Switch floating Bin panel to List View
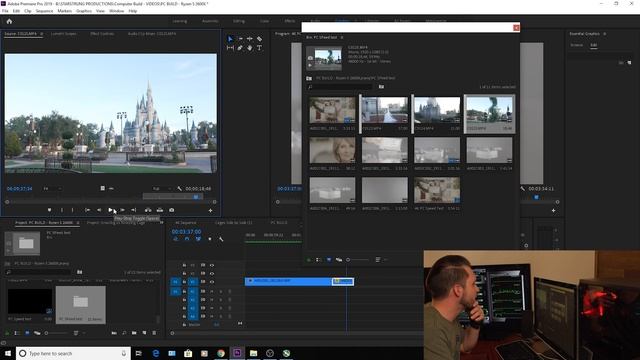This screenshot has height=360, width=640. [x=318, y=260]
